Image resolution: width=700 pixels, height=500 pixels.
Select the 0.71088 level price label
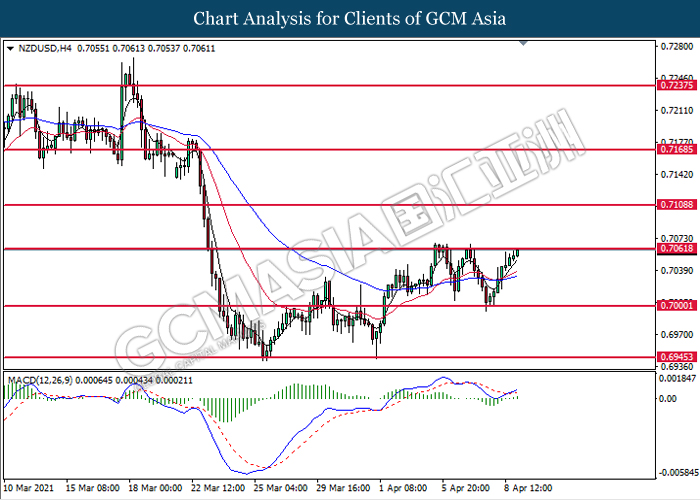[677, 204]
